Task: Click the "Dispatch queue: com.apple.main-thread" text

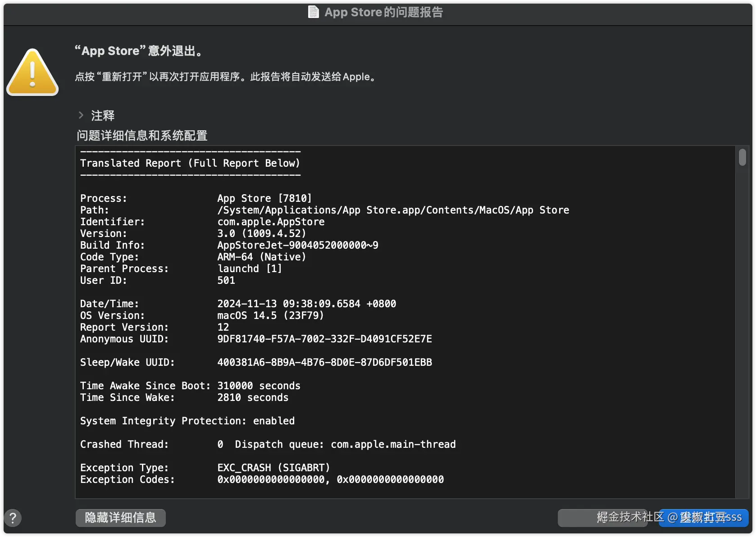Action: (346, 444)
